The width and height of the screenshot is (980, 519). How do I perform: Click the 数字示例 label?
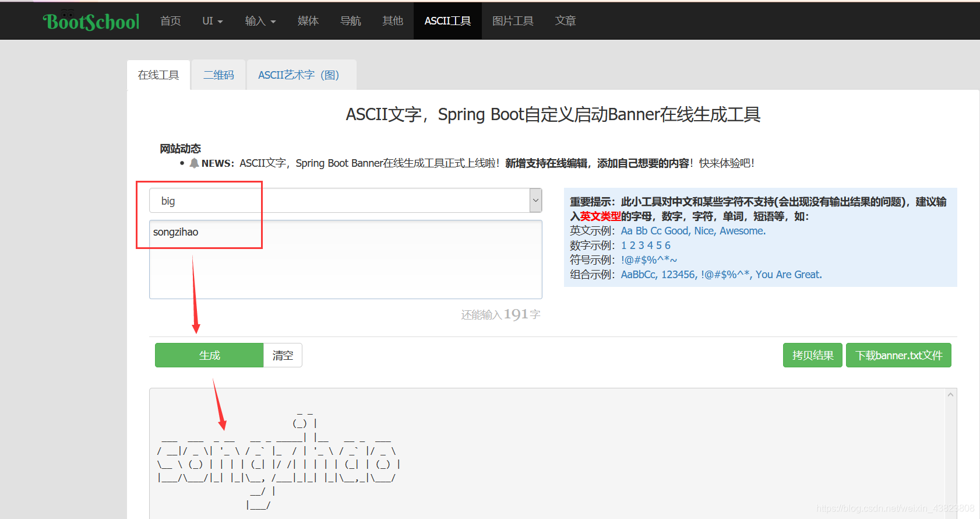(593, 246)
